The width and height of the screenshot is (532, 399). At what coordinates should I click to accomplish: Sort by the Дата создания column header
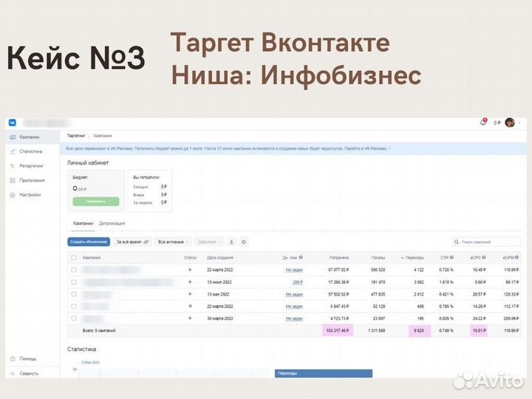tap(220, 258)
